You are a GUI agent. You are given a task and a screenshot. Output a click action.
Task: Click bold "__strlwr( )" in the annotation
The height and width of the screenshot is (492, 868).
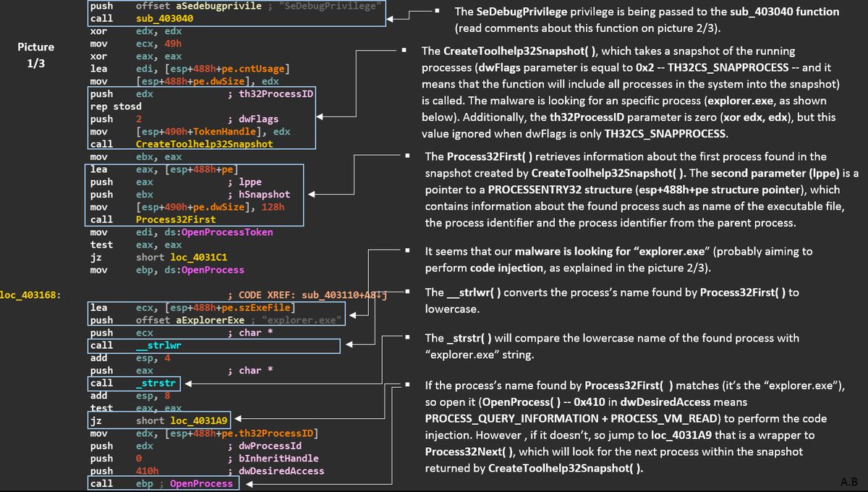[473, 292]
